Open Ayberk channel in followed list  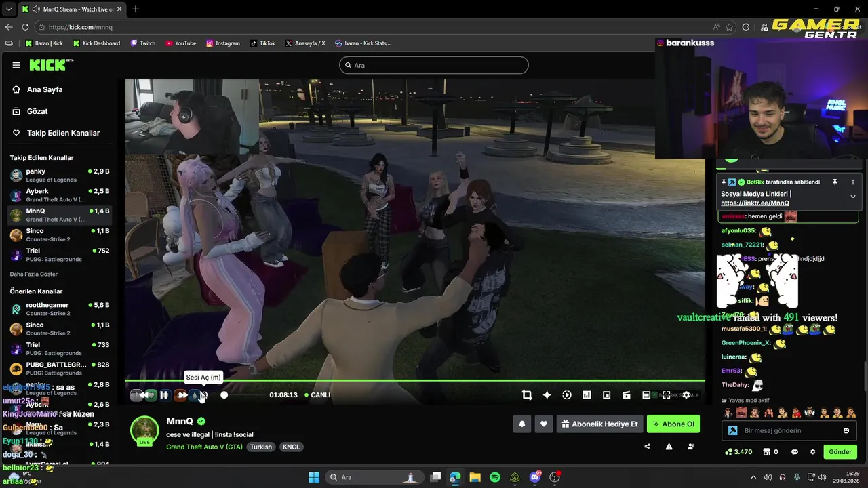tap(60, 195)
